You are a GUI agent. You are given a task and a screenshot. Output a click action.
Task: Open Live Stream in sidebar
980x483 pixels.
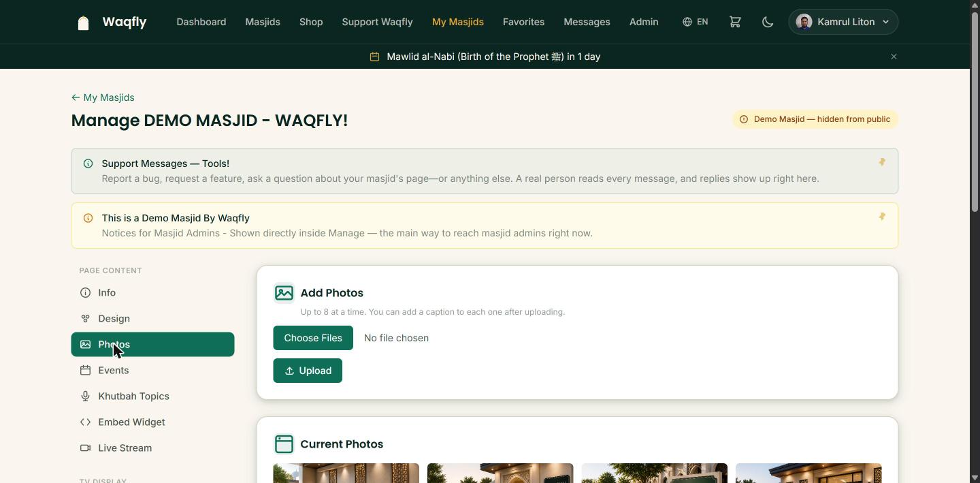152,448
